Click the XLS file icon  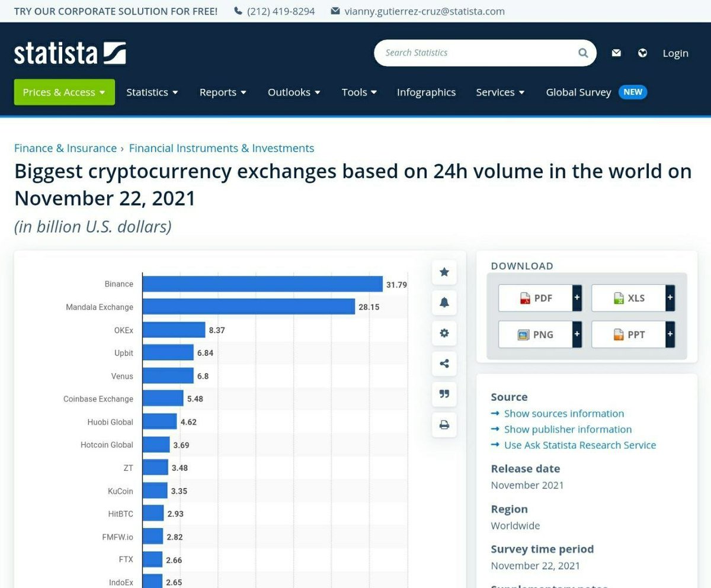(x=618, y=298)
